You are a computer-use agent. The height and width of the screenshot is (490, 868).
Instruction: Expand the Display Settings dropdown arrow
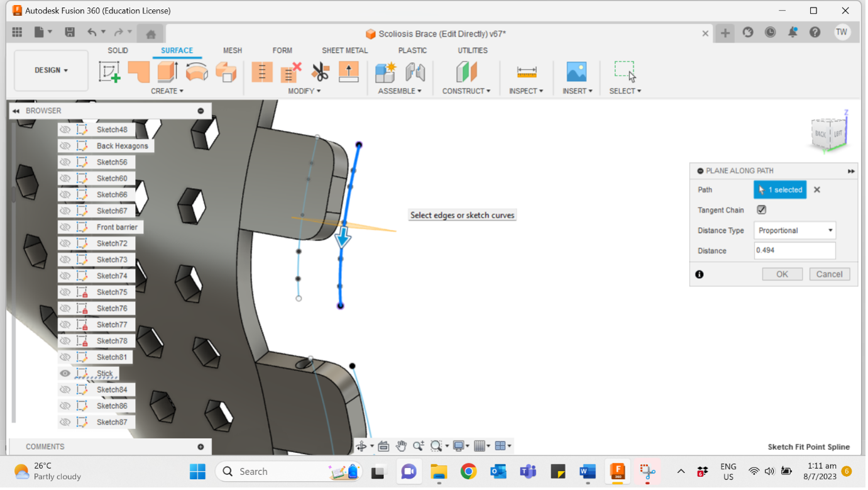(x=467, y=445)
